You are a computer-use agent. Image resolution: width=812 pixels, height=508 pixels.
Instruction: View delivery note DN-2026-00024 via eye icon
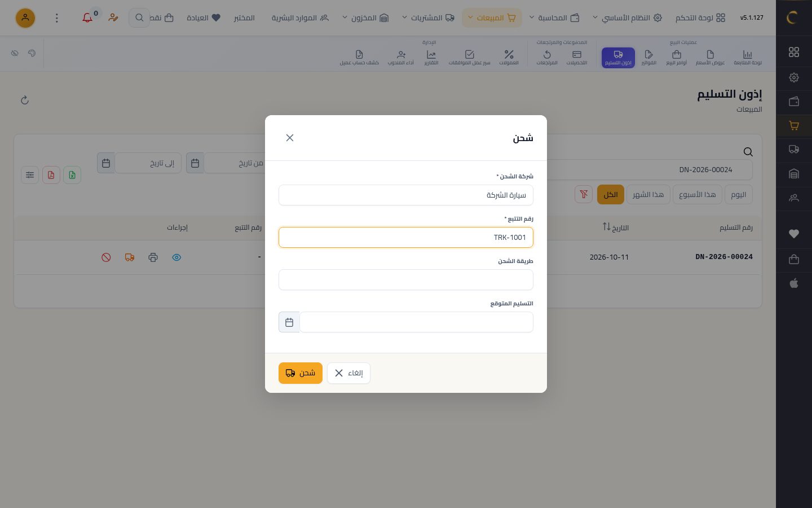click(176, 257)
